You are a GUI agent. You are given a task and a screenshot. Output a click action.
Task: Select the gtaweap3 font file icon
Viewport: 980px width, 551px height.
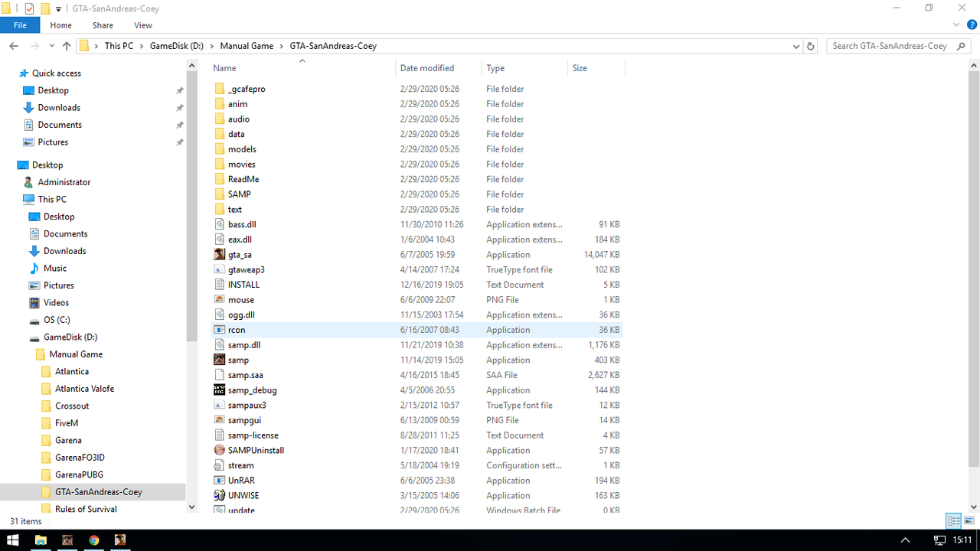220,269
